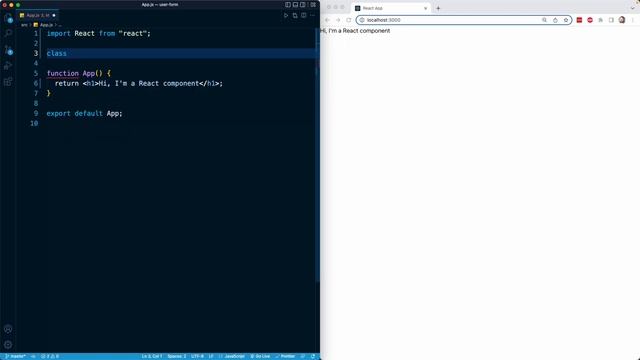This screenshot has height=360, width=640.
Task: Open Customize Layout in the title bar
Action: tap(313, 4)
